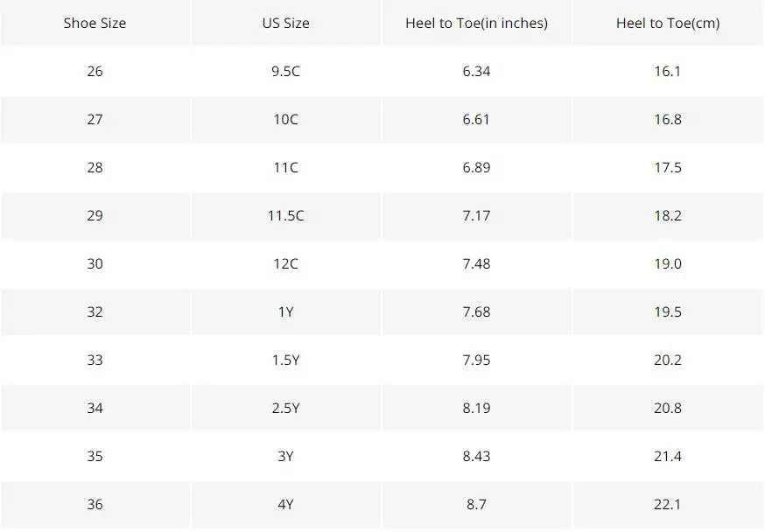Click shoe size 36 cell
Screen dimensions: 765x532
coord(95,504)
